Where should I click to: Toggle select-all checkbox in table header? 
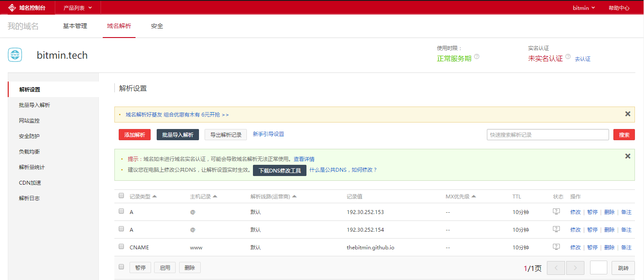click(x=121, y=195)
